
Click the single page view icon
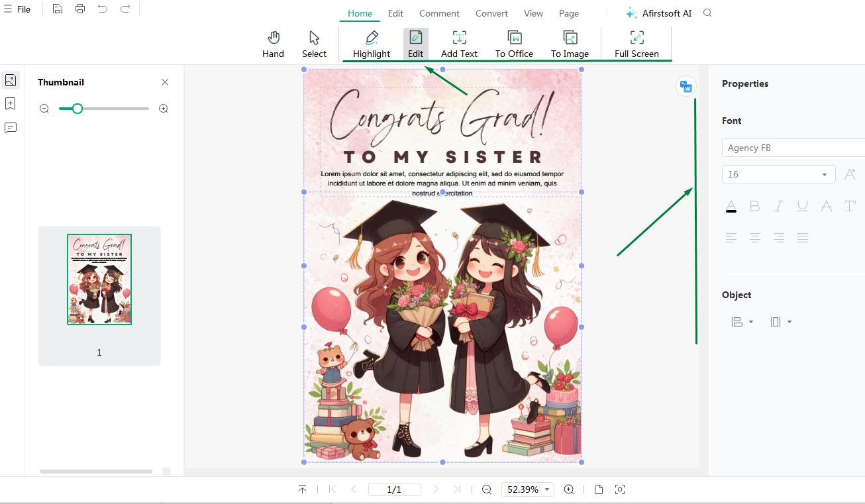coord(599,489)
